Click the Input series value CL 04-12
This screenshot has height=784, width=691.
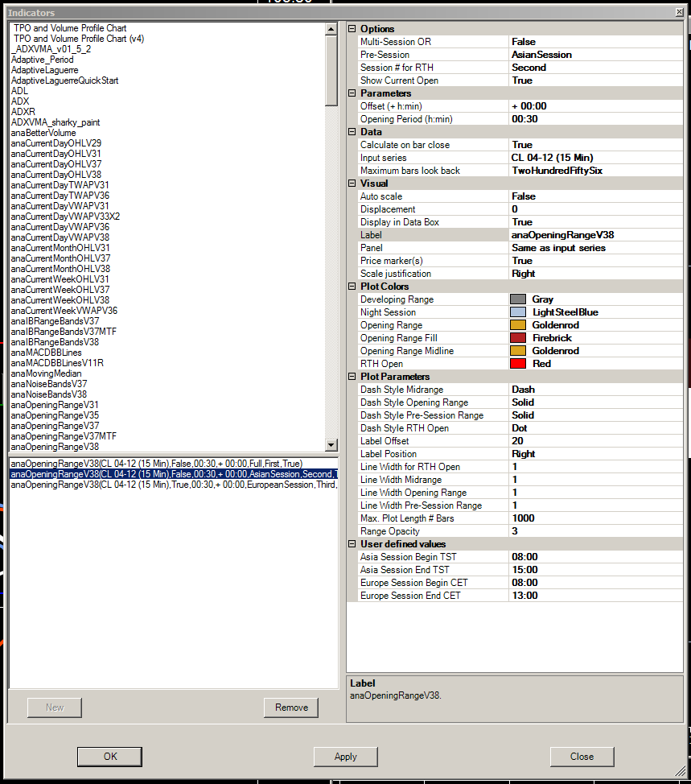(595, 158)
